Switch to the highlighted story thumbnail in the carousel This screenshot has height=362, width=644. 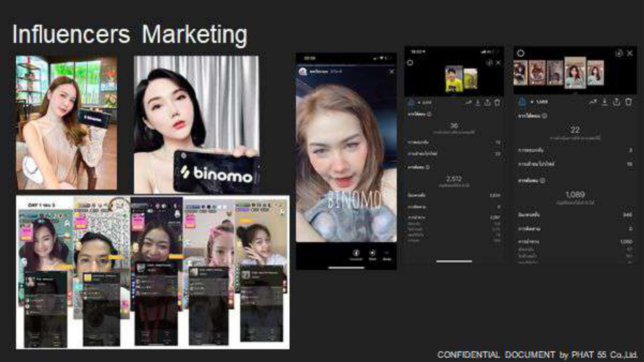pos(575,72)
